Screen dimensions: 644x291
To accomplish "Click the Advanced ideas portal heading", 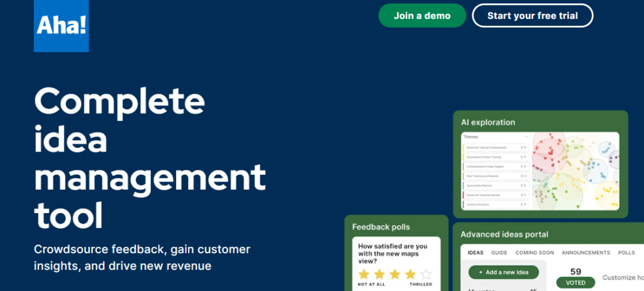I will tap(504, 234).
